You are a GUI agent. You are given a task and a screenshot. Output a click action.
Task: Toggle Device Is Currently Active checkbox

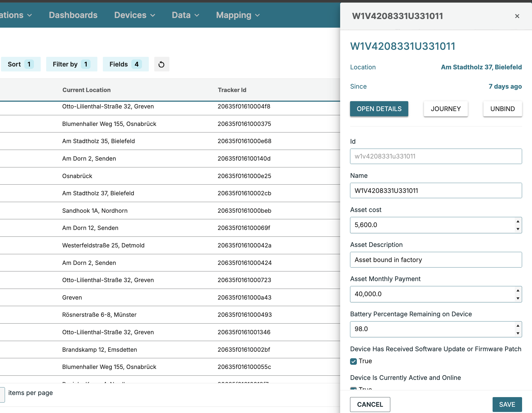coord(353,388)
